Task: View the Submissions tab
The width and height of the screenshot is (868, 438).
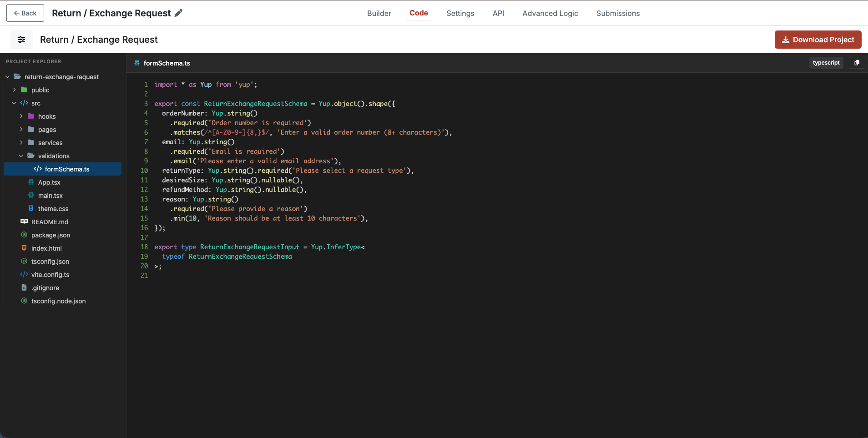Action: 618,13
